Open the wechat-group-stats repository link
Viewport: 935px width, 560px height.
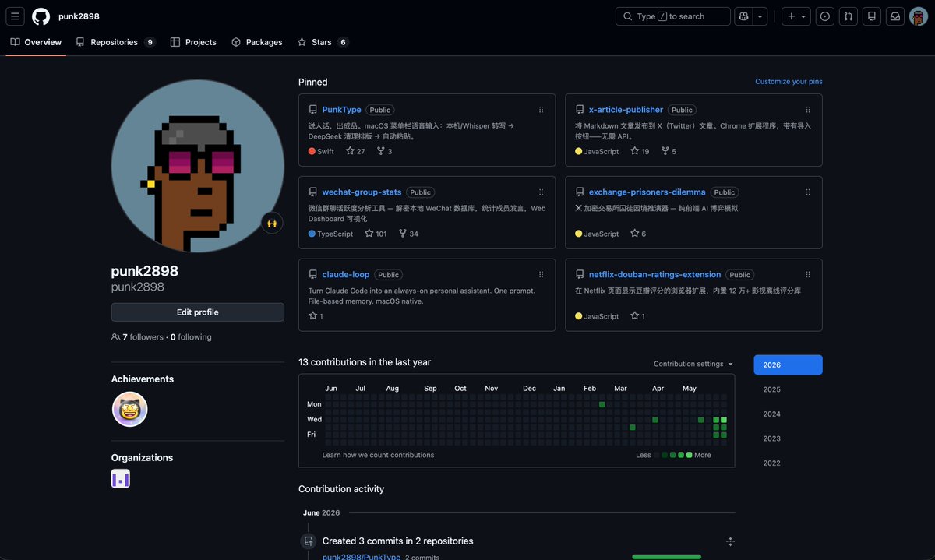tap(362, 192)
